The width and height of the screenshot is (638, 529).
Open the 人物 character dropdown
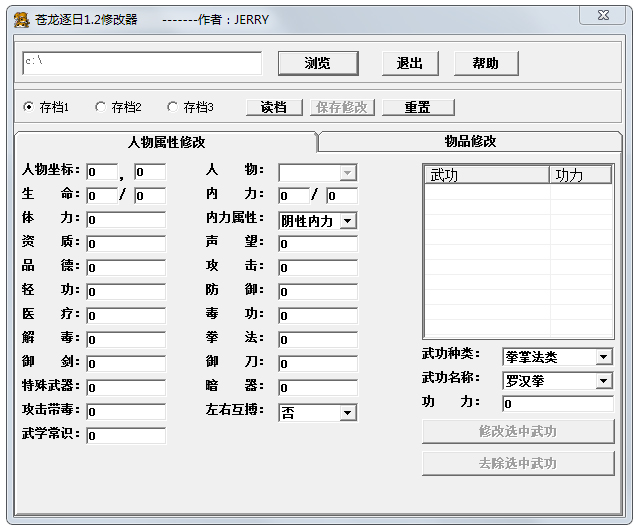pos(347,173)
